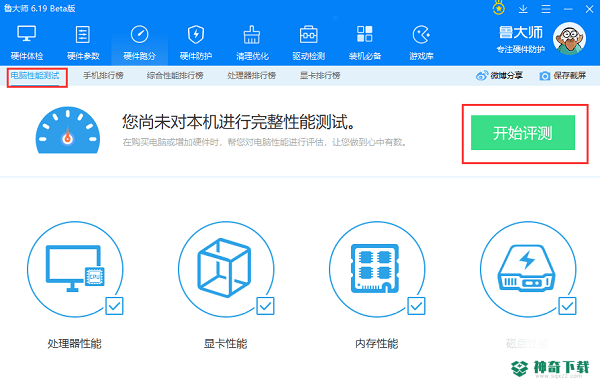Close the 鲁大师 window

(x=589, y=9)
